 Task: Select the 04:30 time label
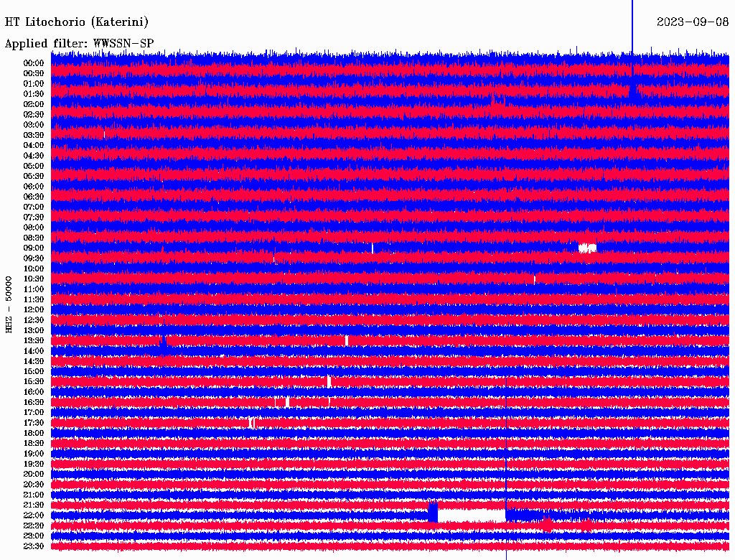(x=34, y=157)
